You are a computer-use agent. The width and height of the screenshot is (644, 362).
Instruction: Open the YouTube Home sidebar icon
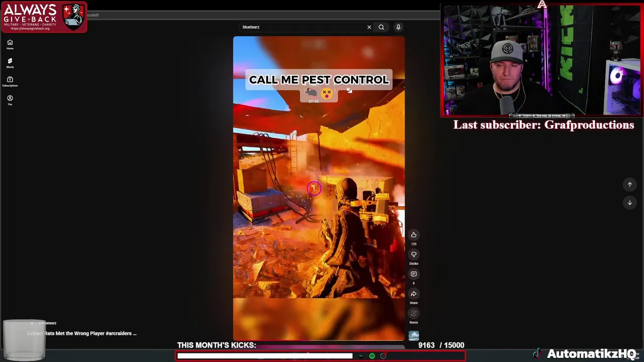[10, 44]
